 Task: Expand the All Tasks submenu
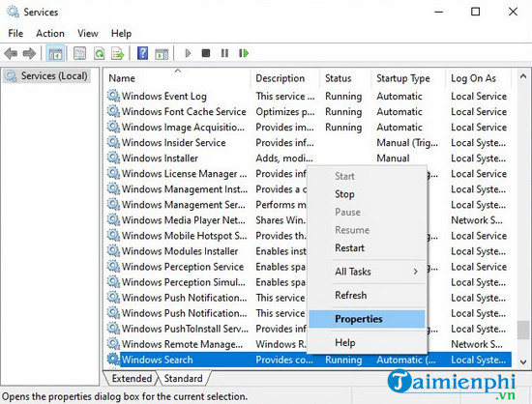click(x=368, y=272)
